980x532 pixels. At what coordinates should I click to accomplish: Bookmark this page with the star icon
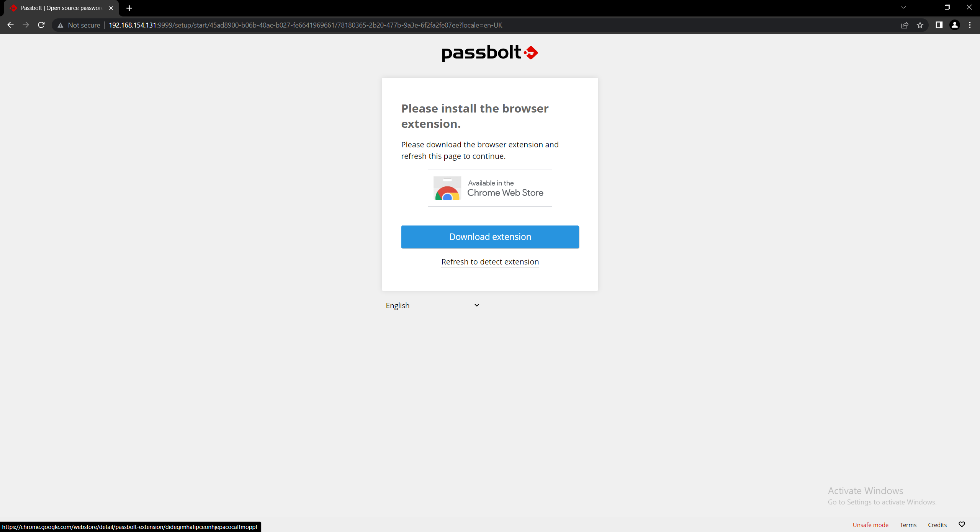tap(920, 25)
